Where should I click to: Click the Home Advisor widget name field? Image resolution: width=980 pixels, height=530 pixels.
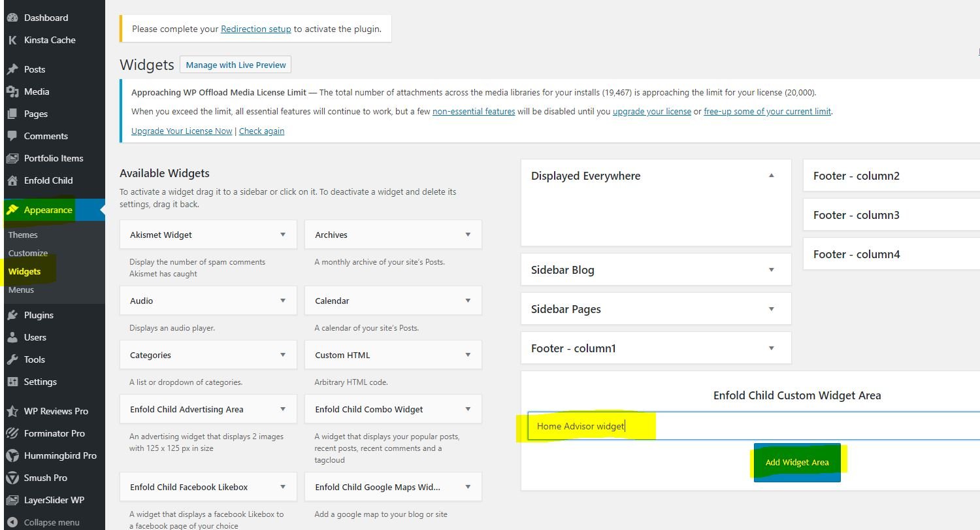point(588,425)
